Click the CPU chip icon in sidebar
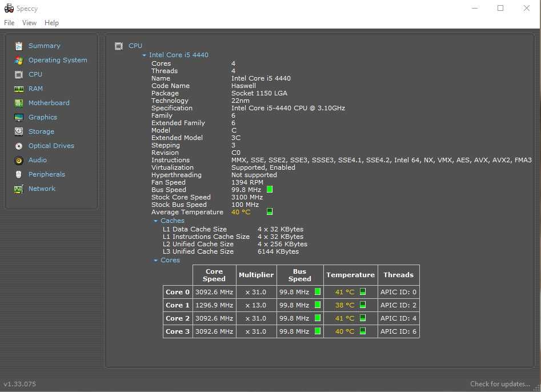 19,74
